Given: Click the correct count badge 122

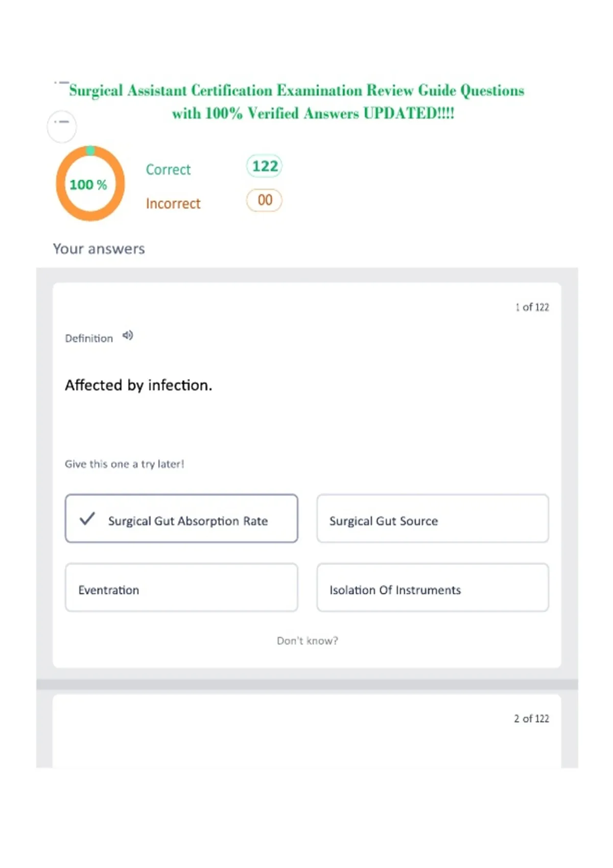Looking at the screenshot, I should click(x=264, y=166).
